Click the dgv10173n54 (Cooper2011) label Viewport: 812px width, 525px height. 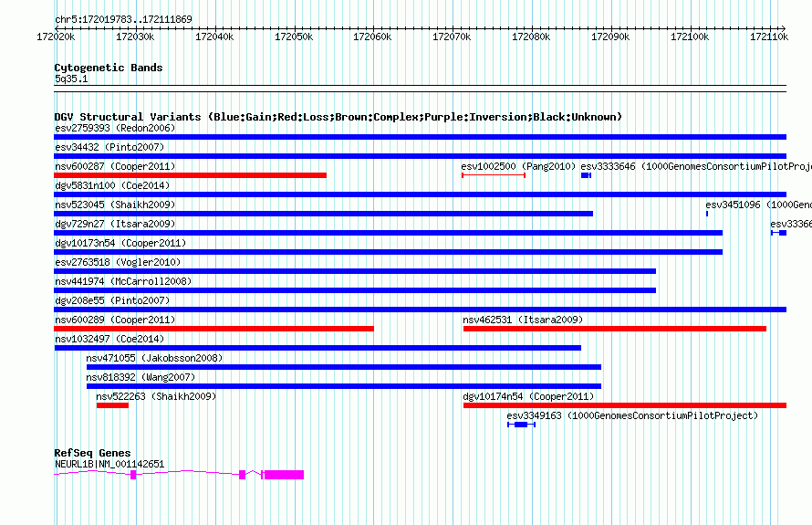click(x=120, y=243)
